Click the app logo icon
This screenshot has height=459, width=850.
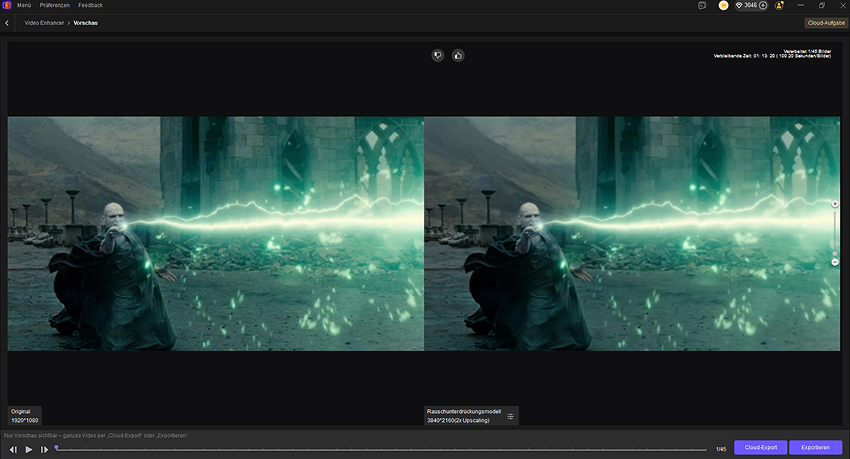click(x=7, y=5)
